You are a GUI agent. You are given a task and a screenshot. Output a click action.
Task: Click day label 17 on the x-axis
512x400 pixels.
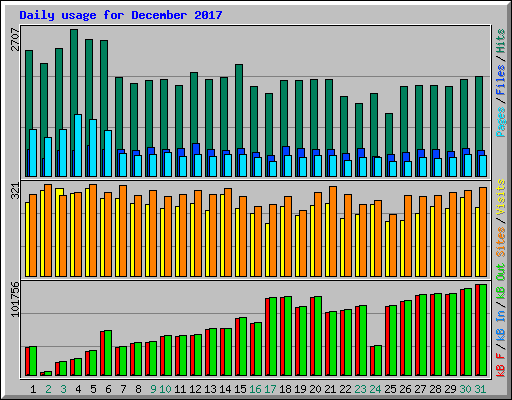tap(270, 389)
